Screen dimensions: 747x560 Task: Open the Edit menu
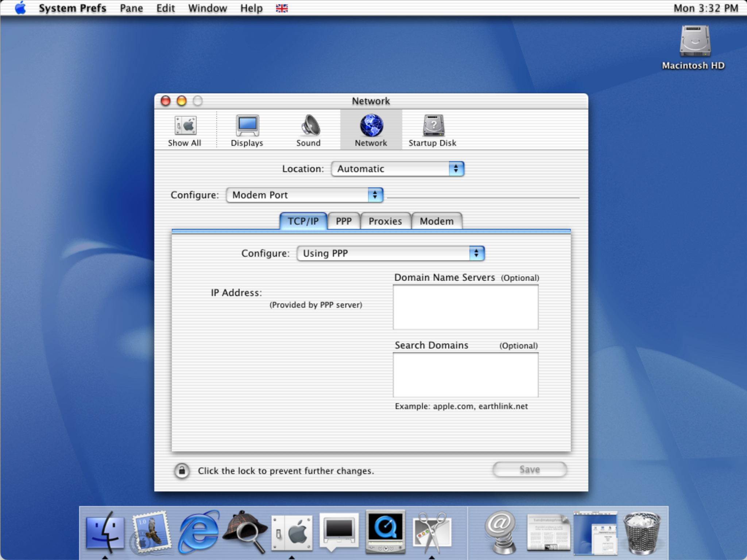(166, 8)
